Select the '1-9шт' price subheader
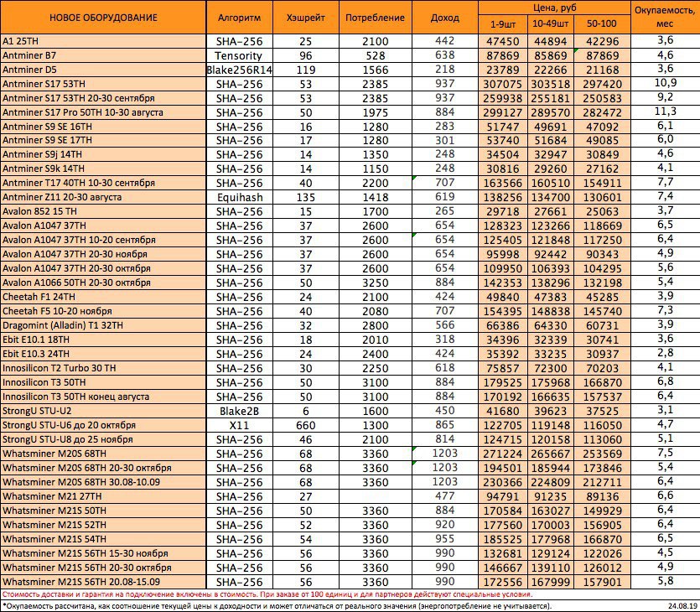Viewport: 700px width, 612px height. pos(503,24)
